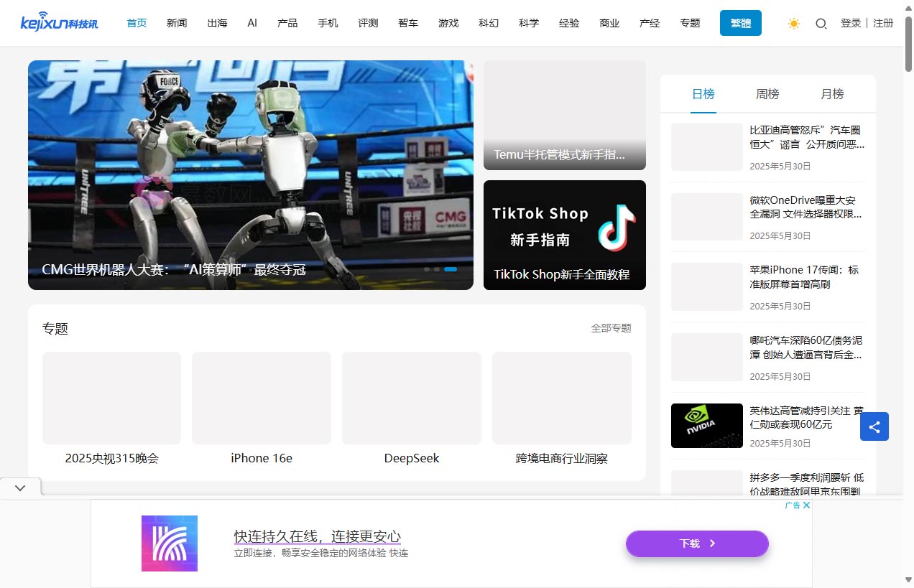This screenshot has height=588, width=914.
Task: Click the NVIDIA article thumbnail
Action: (x=706, y=426)
